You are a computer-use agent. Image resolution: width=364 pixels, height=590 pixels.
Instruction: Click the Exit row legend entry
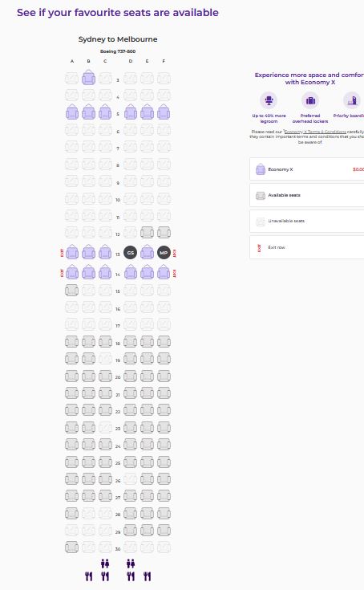point(306,247)
